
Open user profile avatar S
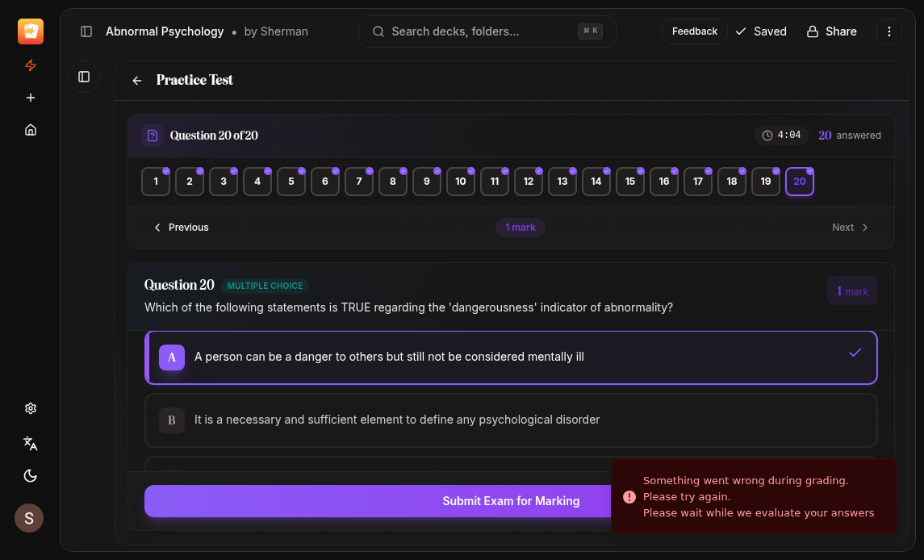coord(29,518)
